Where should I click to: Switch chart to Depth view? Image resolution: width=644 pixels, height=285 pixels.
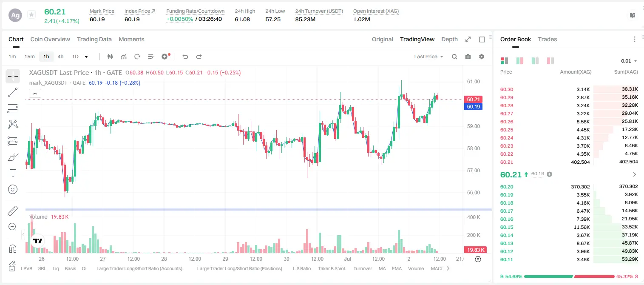click(449, 39)
